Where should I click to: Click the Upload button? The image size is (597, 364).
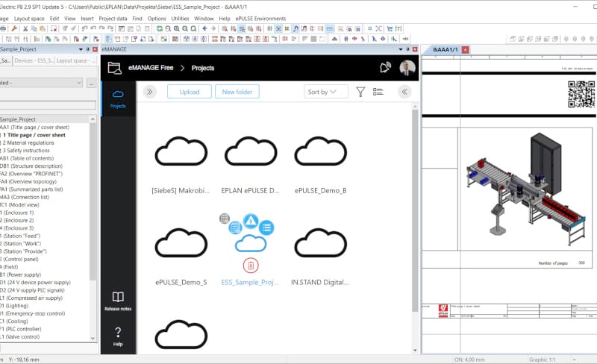click(189, 92)
